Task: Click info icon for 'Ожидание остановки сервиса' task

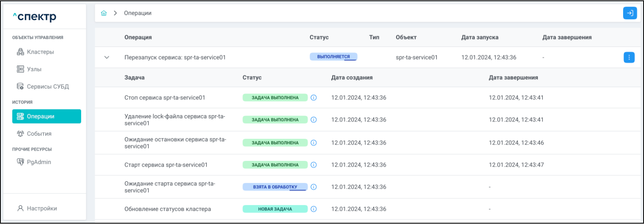Action: (314, 143)
